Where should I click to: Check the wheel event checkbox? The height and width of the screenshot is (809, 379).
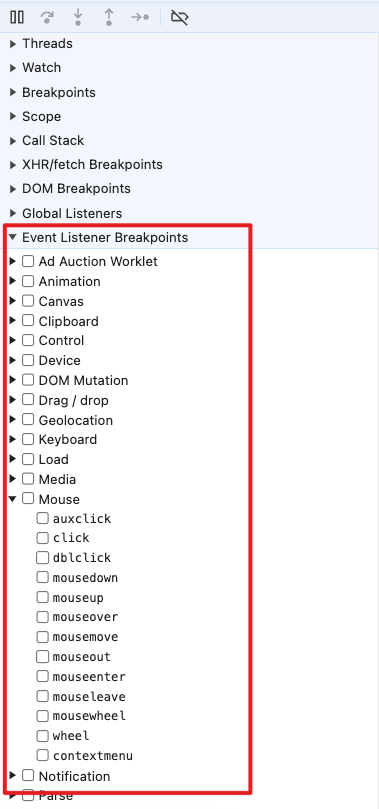[42, 736]
